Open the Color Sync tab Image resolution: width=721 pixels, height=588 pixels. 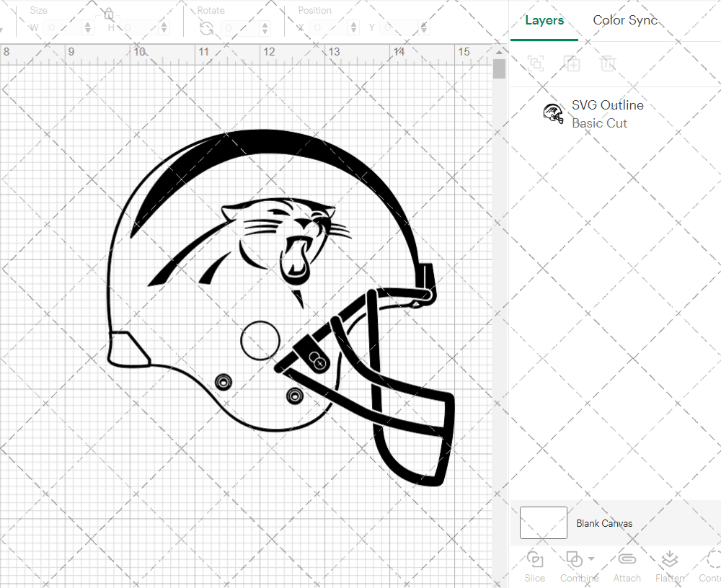click(625, 20)
